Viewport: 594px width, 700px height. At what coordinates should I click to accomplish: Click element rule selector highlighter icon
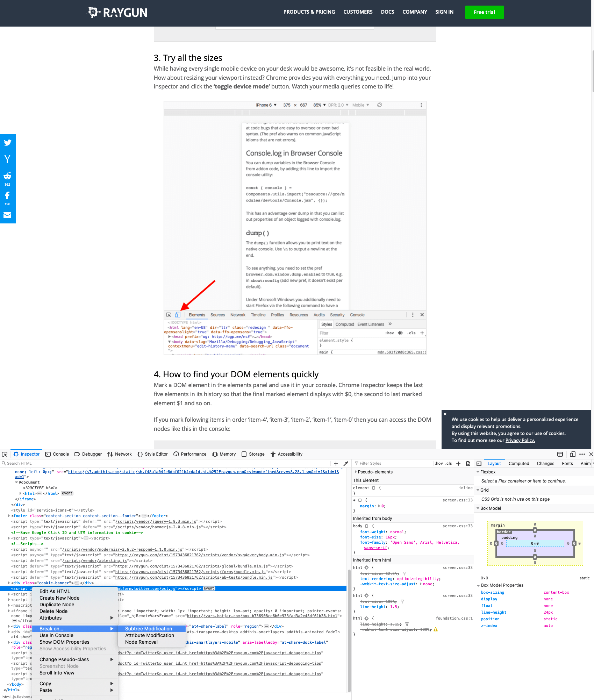(374, 488)
